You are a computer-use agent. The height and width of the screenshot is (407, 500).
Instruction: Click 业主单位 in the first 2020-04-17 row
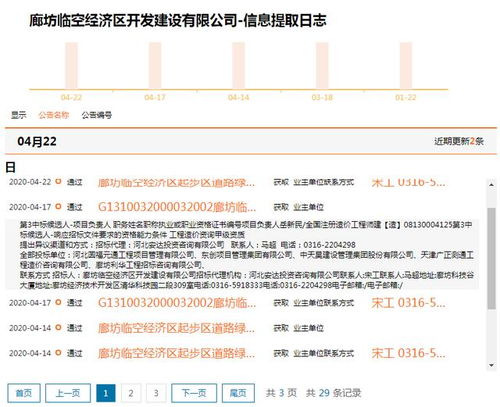pyautogui.click(x=308, y=207)
